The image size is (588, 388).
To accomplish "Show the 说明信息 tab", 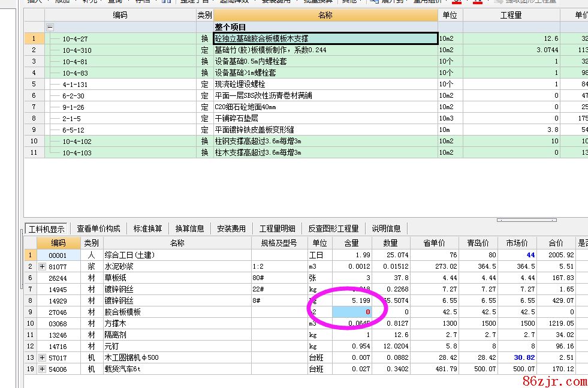I will [386, 228].
